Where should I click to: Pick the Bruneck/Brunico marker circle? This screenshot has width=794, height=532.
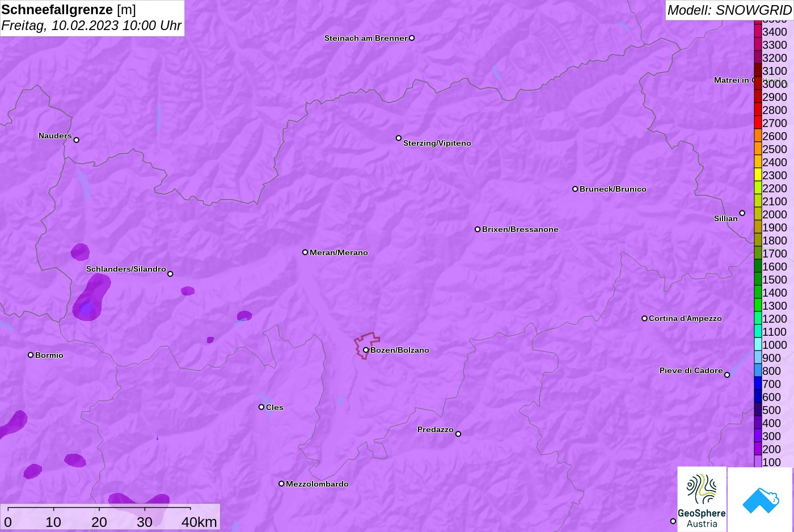click(575, 189)
